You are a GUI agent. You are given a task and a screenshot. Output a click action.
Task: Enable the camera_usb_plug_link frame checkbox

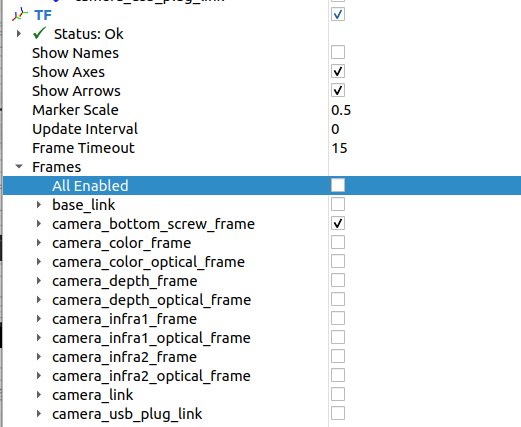(x=338, y=413)
